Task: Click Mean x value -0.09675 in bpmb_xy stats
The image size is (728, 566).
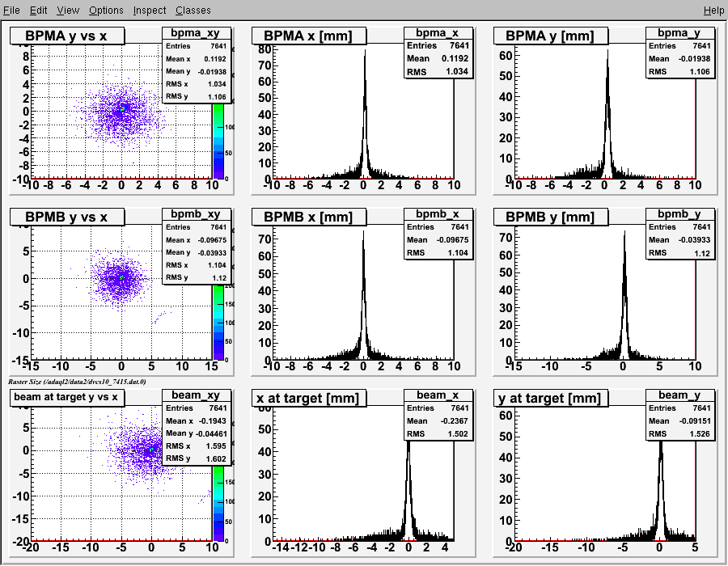Action: 212,240
